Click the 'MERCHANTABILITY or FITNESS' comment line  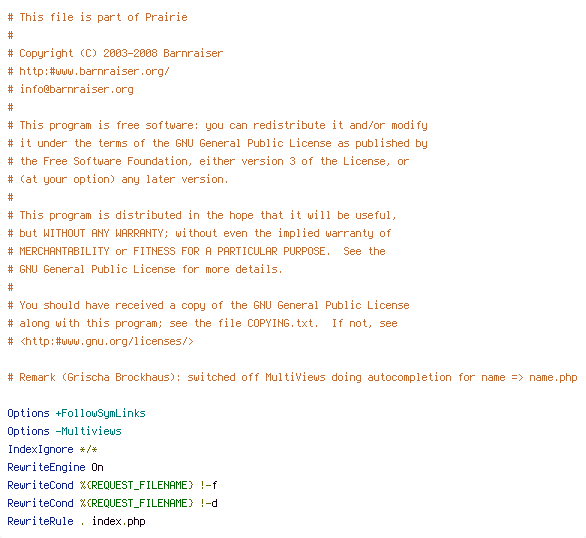click(197, 251)
